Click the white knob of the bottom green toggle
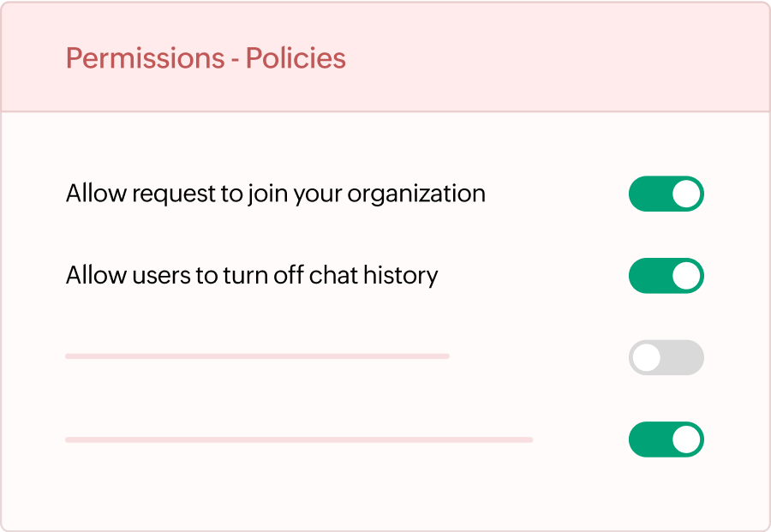This screenshot has height=532, width=771. [x=685, y=439]
